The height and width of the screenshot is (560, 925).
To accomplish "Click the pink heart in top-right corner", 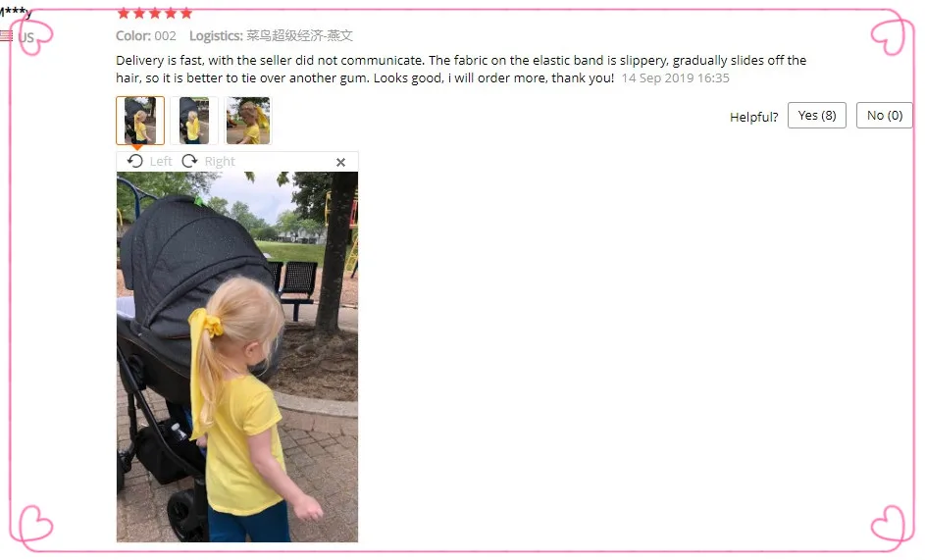I will click(x=888, y=37).
